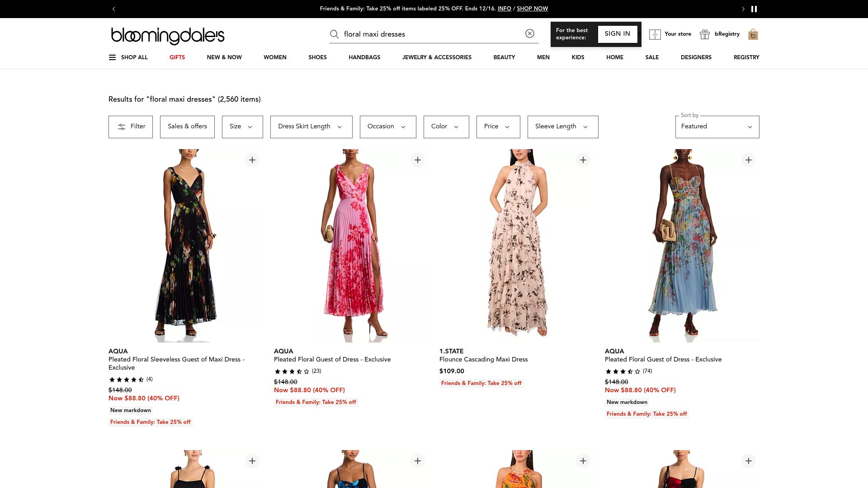This screenshot has height=488, width=868.
Task: Open the Shop All hamburger menu
Action: (x=112, y=57)
